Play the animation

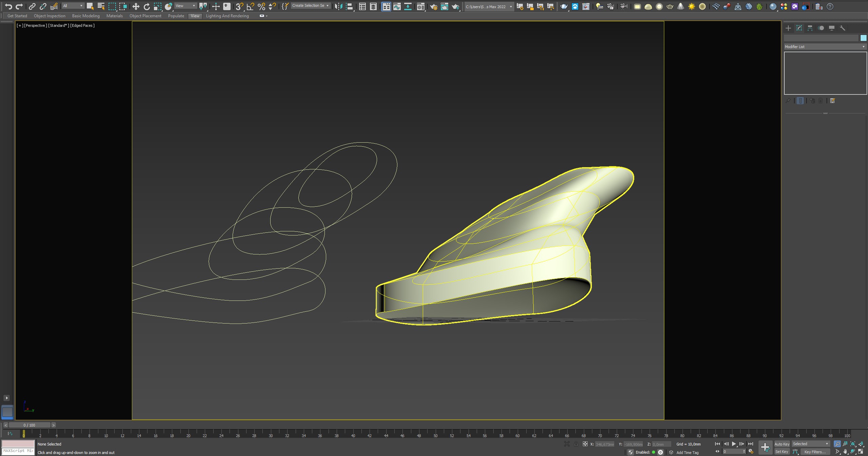[734, 444]
